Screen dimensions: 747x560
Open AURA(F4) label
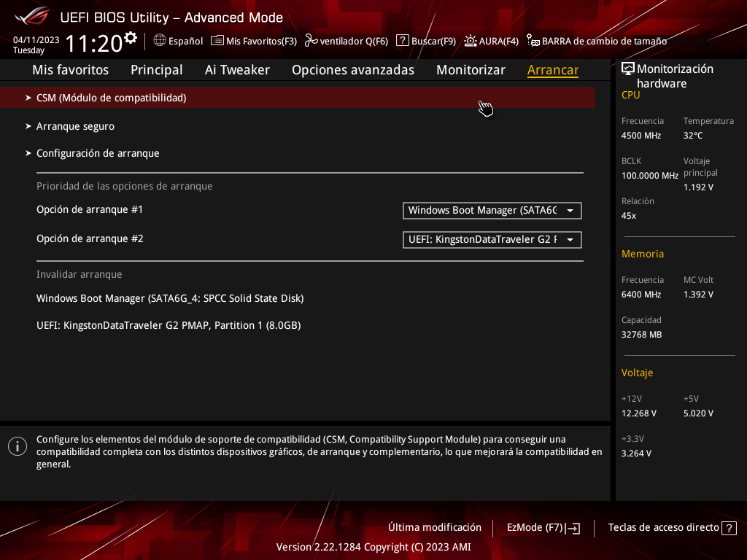(x=499, y=41)
